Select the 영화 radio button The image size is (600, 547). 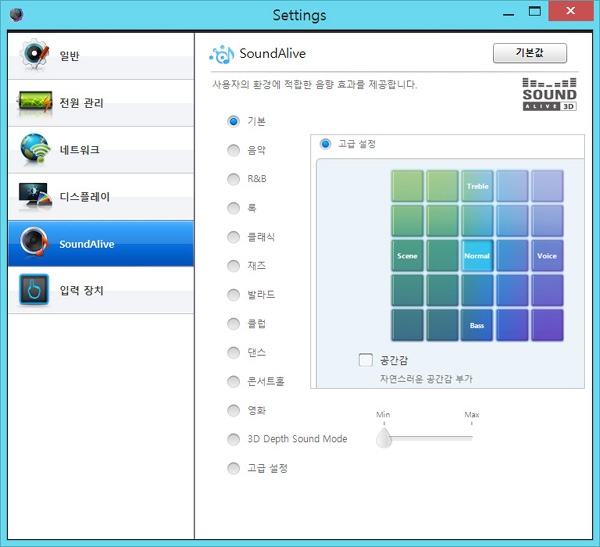tap(233, 410)
